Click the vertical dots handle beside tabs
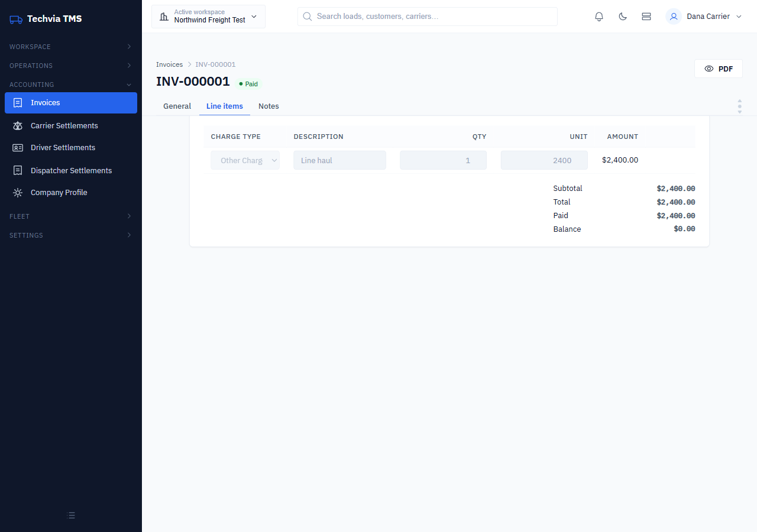 pos(739,106)
